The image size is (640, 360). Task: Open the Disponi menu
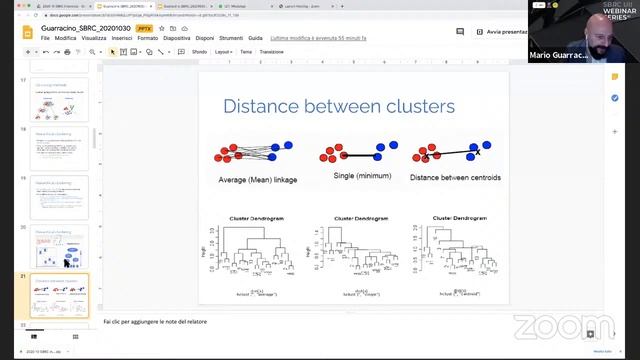pos(205,38)
